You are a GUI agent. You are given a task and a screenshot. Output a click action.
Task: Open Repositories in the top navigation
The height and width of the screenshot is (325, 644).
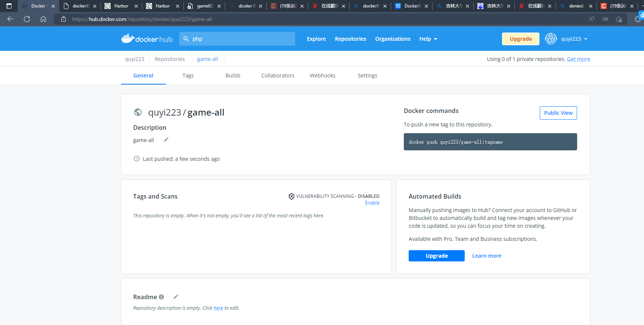pos(350,39)
